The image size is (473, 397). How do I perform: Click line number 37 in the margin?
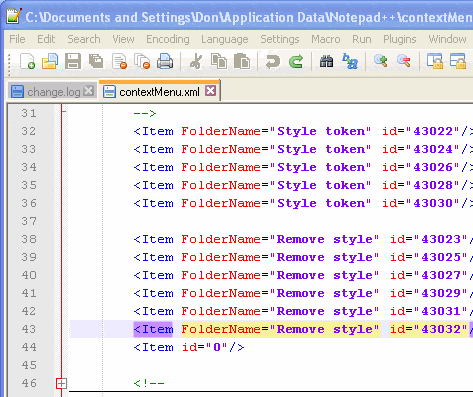[x=29, y=221]
